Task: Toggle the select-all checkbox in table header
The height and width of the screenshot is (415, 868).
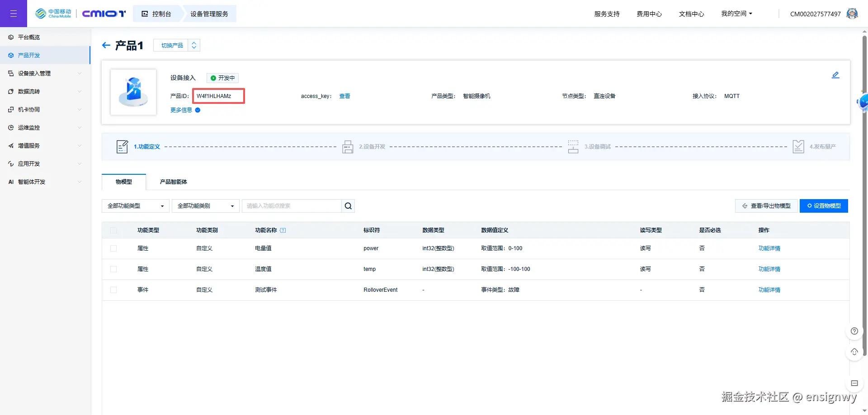Action: (113, 230)
